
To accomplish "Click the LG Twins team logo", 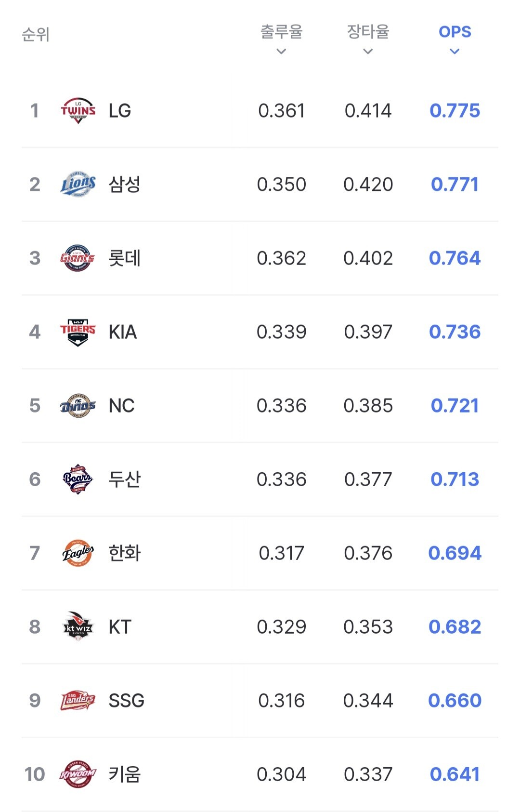I will (x=78, y=111).
